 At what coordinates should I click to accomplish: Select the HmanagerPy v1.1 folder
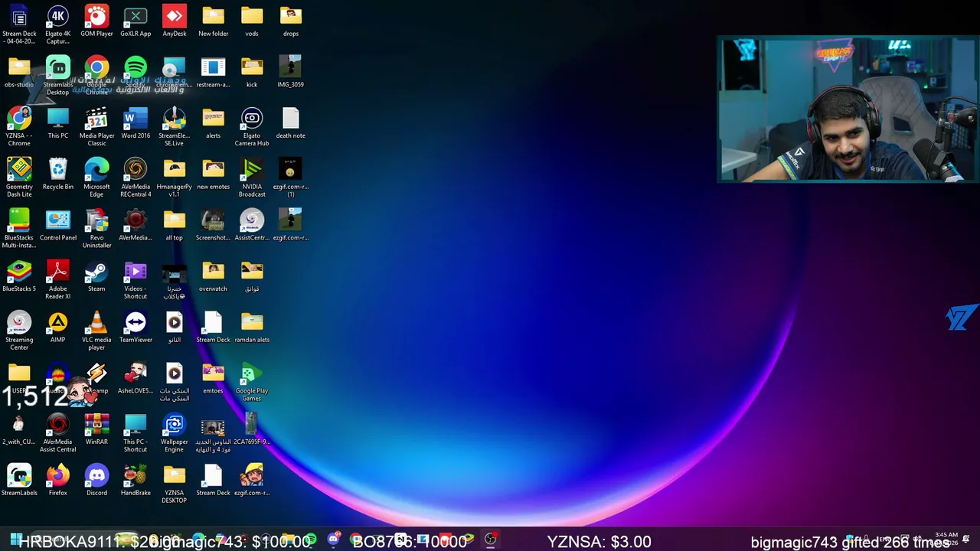(x=175, y=178)
